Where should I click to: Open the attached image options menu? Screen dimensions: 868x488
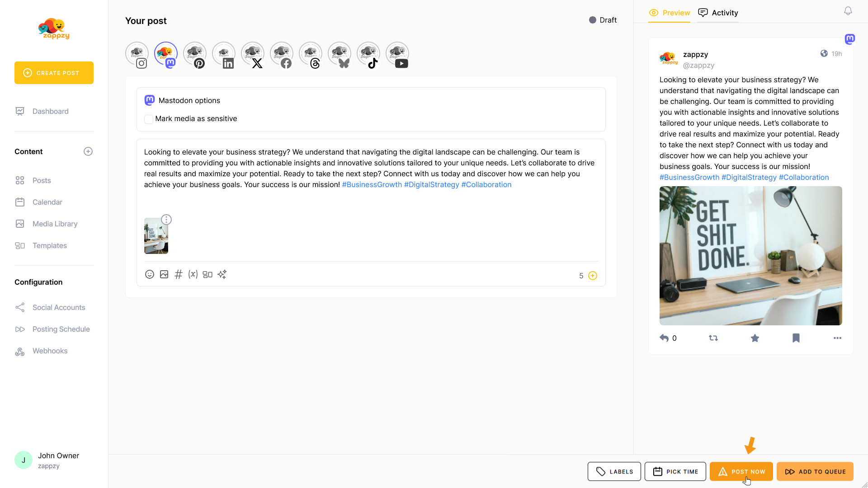coord(166,220)
